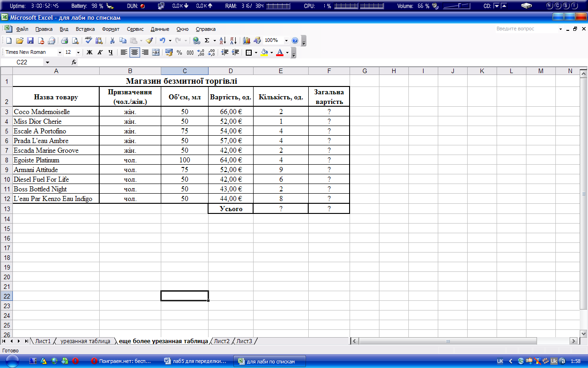Viewport: 588px width, 368px height.
Task: Save the workbook with the floppy icon
Action: tap(30, 40)
